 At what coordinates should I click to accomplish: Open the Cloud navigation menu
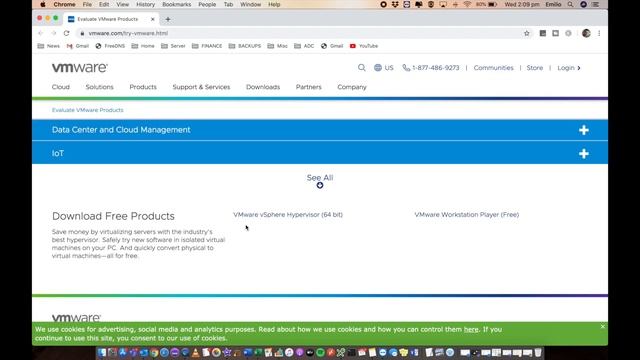(61, 87)
